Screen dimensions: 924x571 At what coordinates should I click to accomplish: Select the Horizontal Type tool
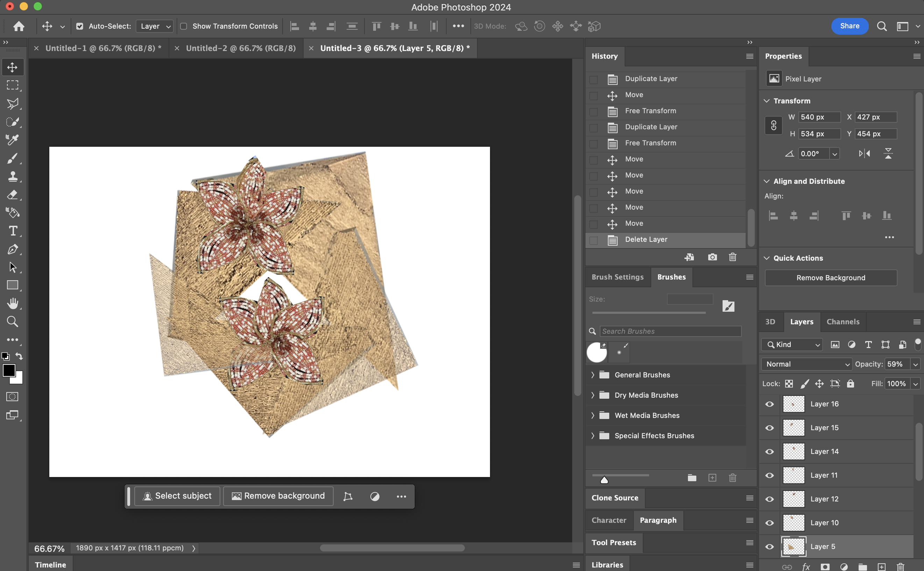[13, 231]
